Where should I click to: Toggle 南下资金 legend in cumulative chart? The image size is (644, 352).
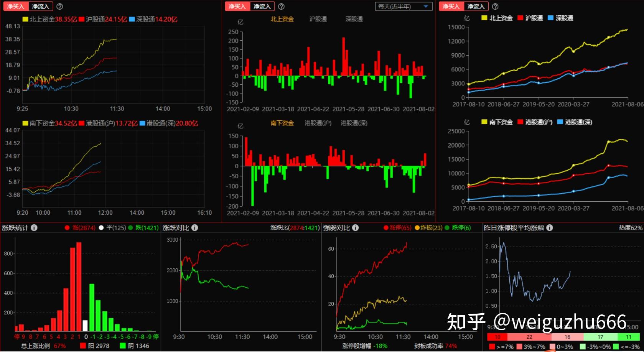click(x=497, y=122)
